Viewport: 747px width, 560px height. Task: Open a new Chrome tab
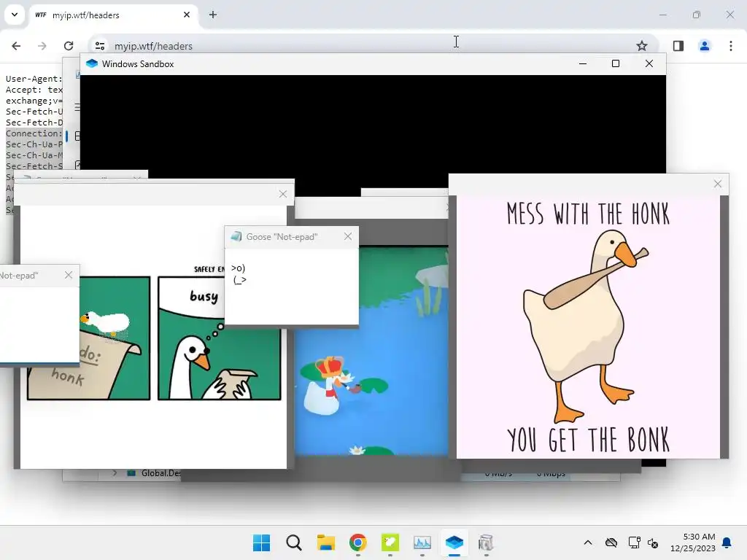[x=213, y=15]
